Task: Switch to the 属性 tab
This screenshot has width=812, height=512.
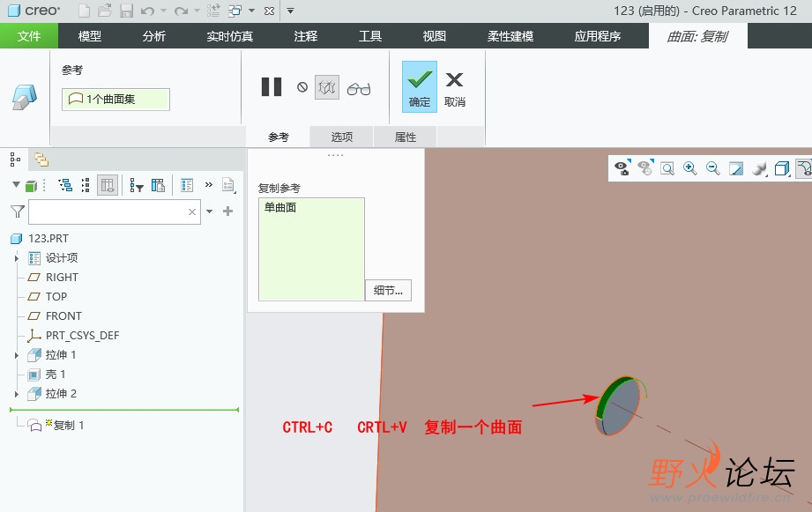Action: point(406,137)
